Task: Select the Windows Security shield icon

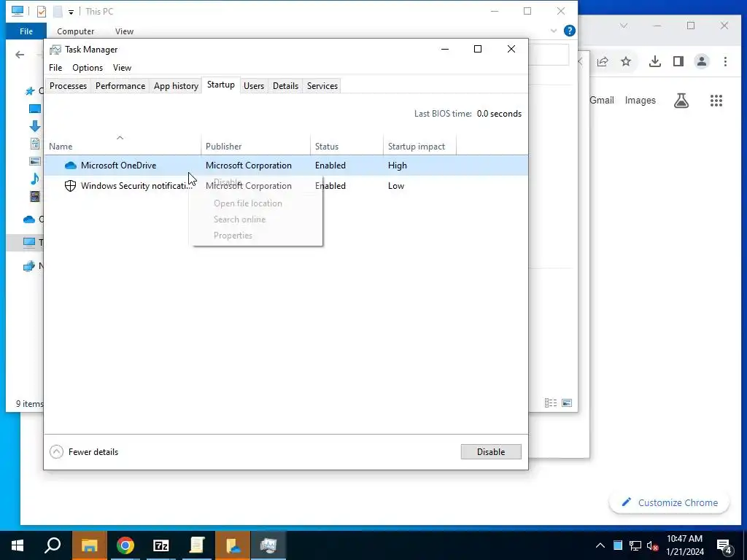Action: (70, 186)
